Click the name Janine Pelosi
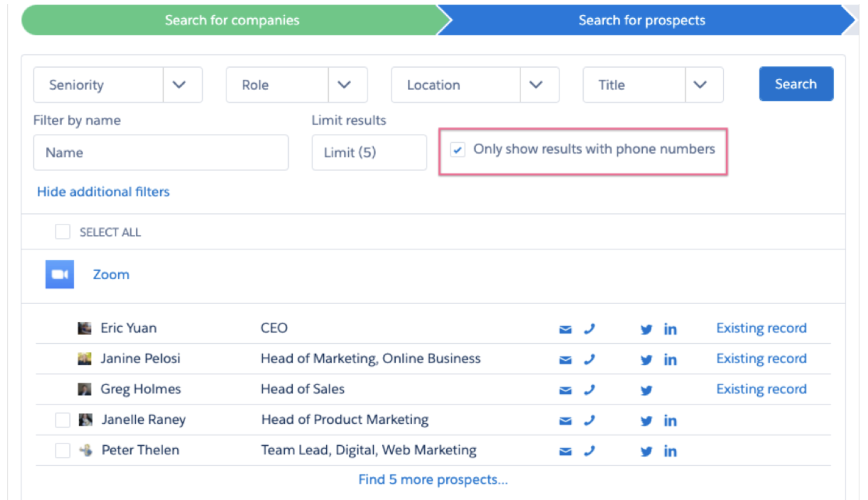 141,358
